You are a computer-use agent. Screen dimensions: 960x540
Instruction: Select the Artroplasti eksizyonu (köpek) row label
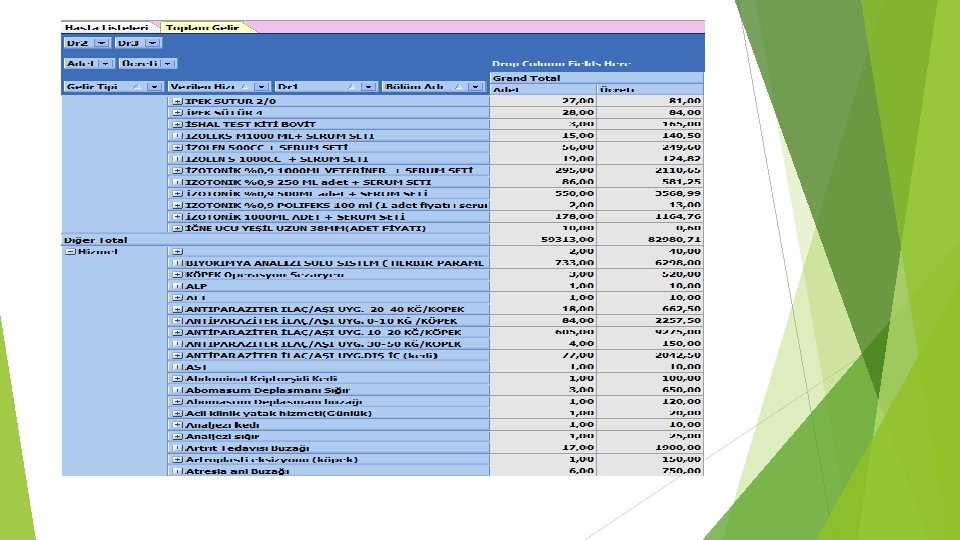(x=272, y=460)
